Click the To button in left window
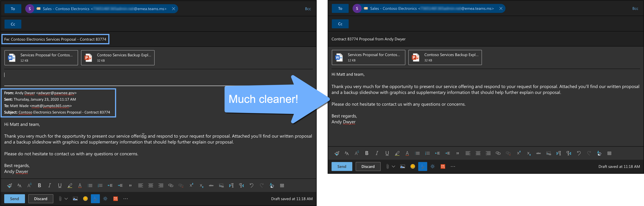The image size is (644, 206). coord(13,9)
